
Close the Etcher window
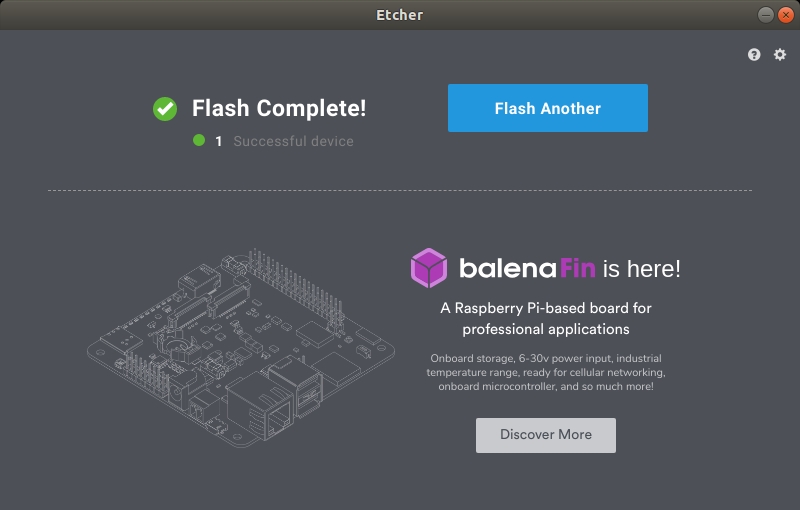pyautogui.click(x=785, y=15)
